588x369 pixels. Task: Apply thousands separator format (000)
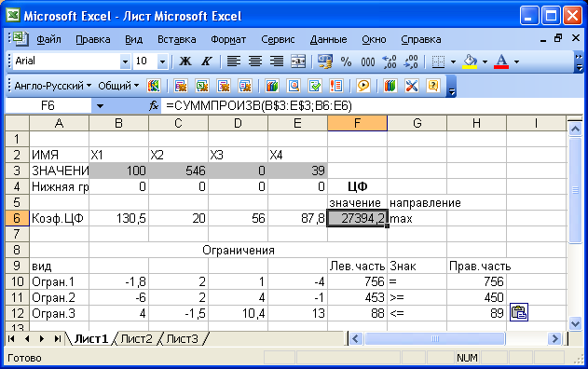(367, 61)
